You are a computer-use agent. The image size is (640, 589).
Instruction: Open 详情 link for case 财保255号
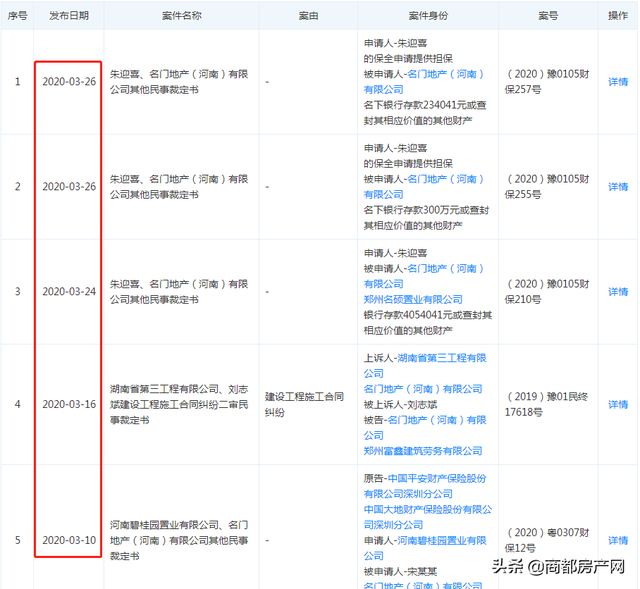618,187
